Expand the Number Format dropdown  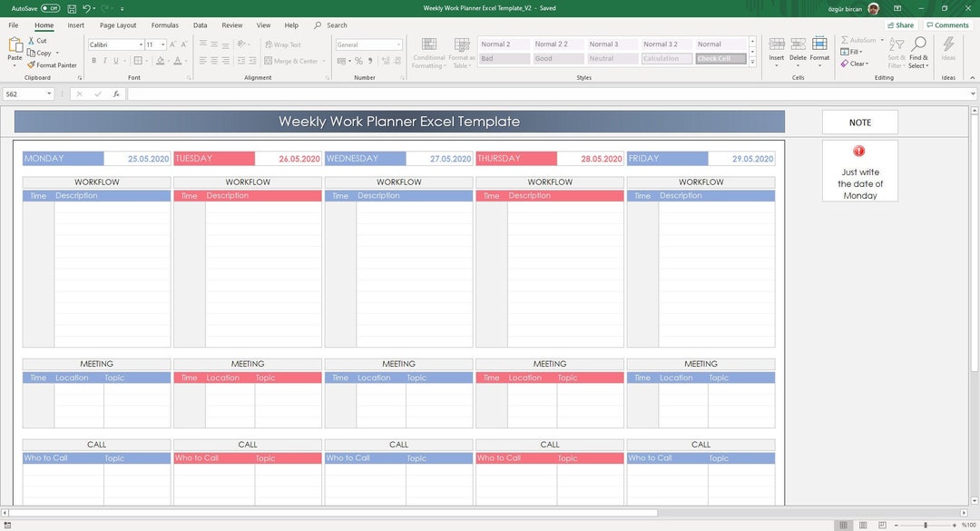click(397, 44)
